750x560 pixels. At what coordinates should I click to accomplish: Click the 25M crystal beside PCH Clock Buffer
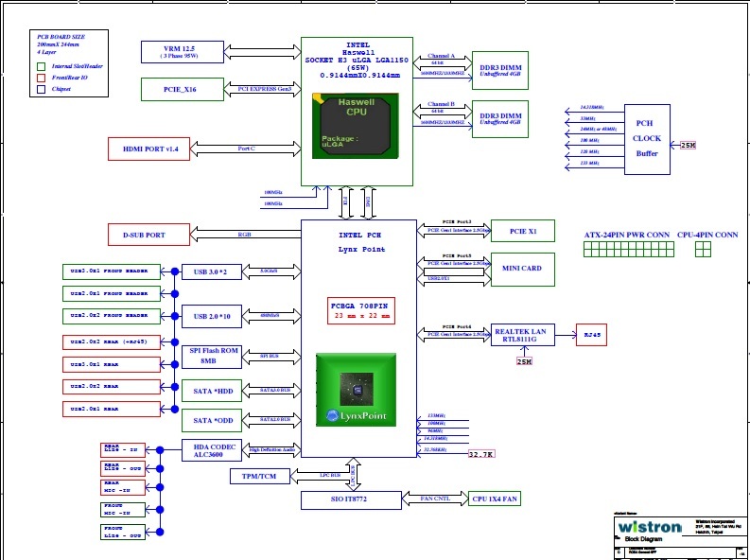[x=688, y=145]
